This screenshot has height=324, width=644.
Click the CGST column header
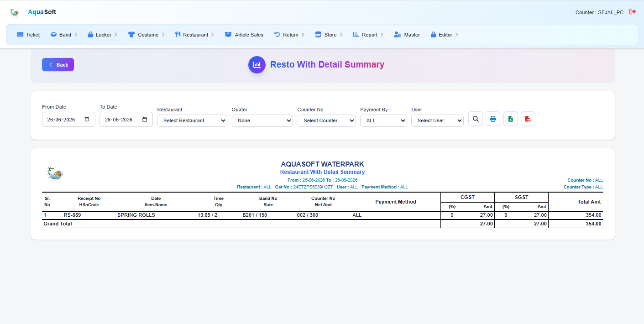click(x=468, y=197)
